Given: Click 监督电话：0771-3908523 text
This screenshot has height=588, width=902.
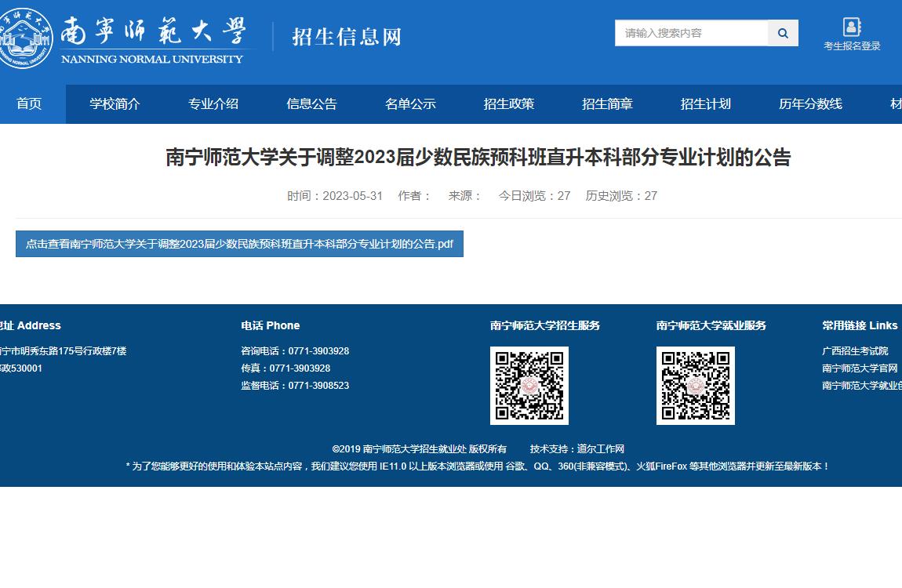Looking at the screenshot, I should [x=295, y=386].
